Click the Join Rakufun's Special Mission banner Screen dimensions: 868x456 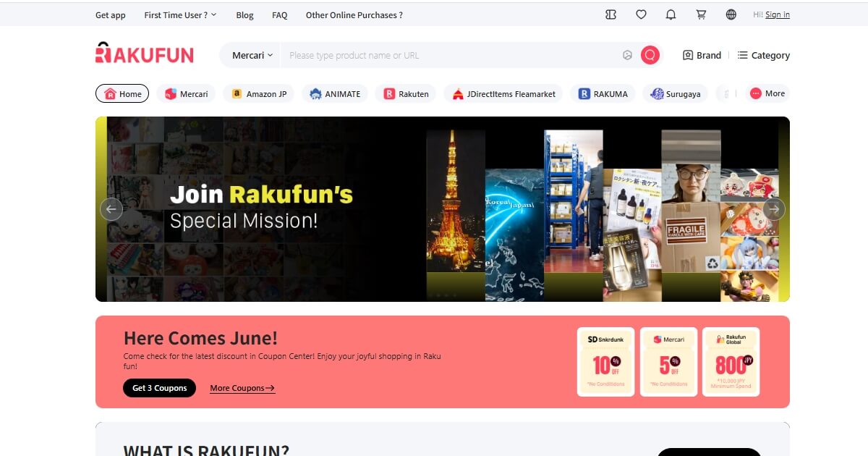click(443, 209)
